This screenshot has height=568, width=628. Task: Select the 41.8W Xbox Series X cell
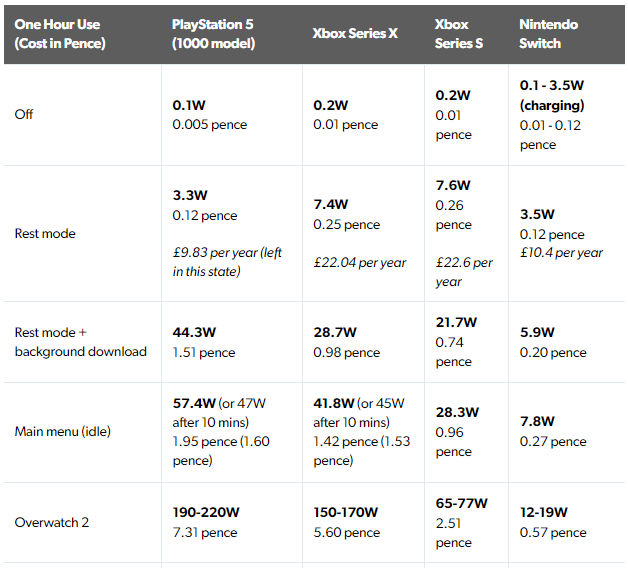pos(362,432)
